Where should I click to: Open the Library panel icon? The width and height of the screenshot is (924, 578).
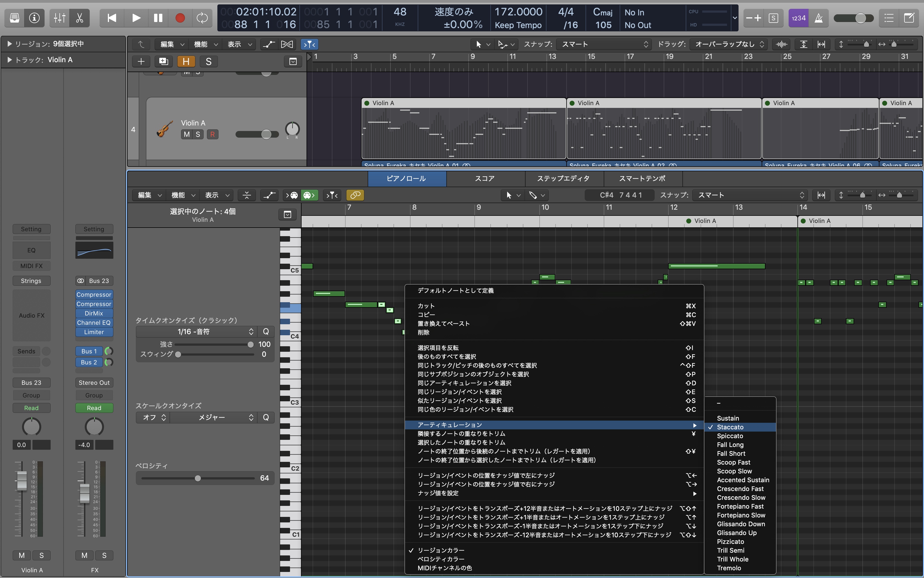(x=15, y=18)
